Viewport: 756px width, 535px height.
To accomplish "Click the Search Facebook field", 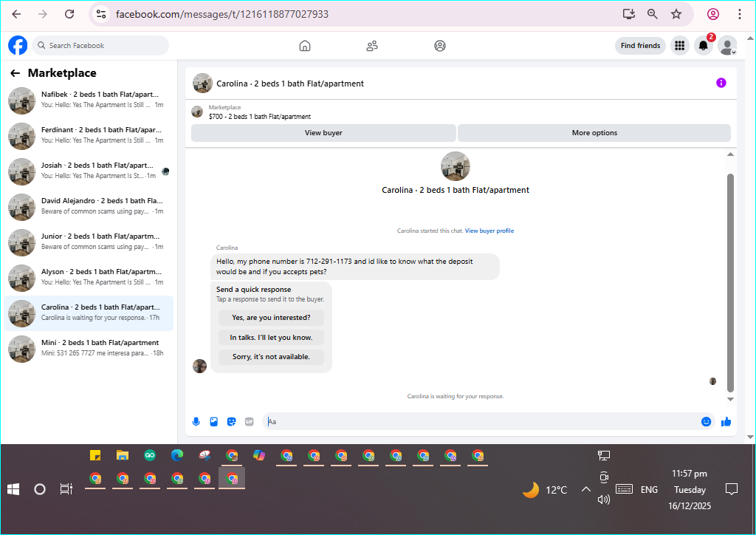I will (100, 45).
